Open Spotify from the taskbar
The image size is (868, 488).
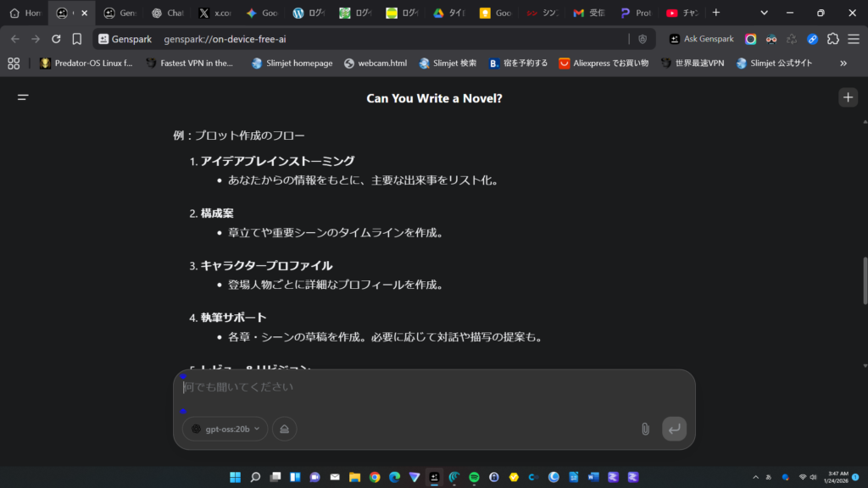coord(474,477)
